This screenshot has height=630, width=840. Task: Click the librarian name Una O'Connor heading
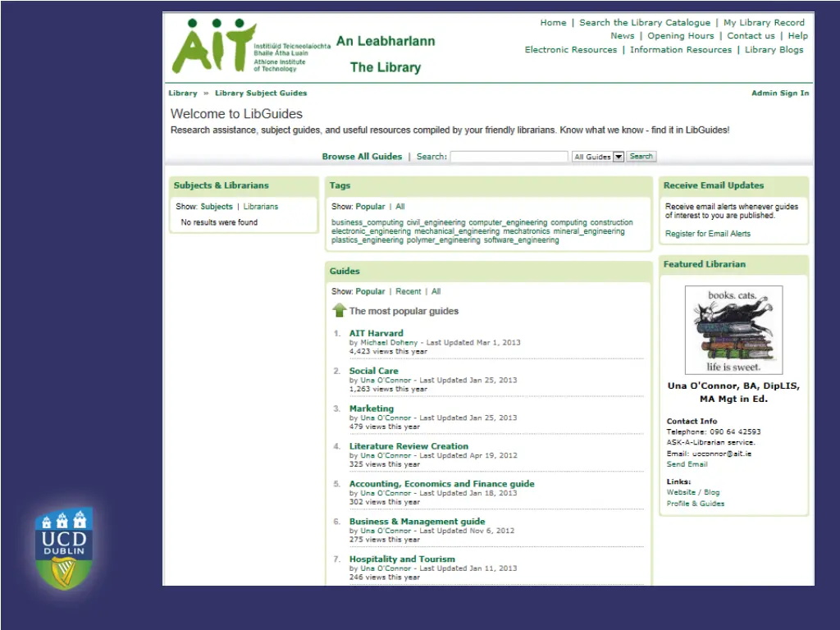point(733,392)
